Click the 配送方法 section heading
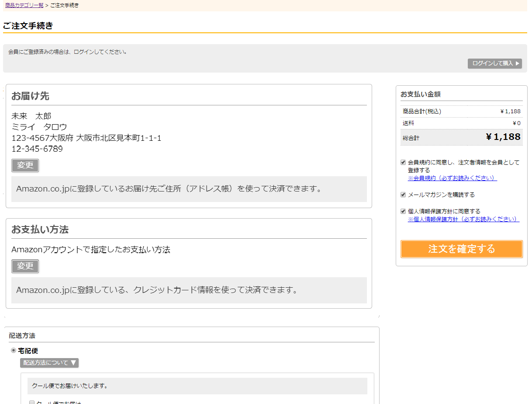Screen dimensions: 532x404 tap(22, 336)
